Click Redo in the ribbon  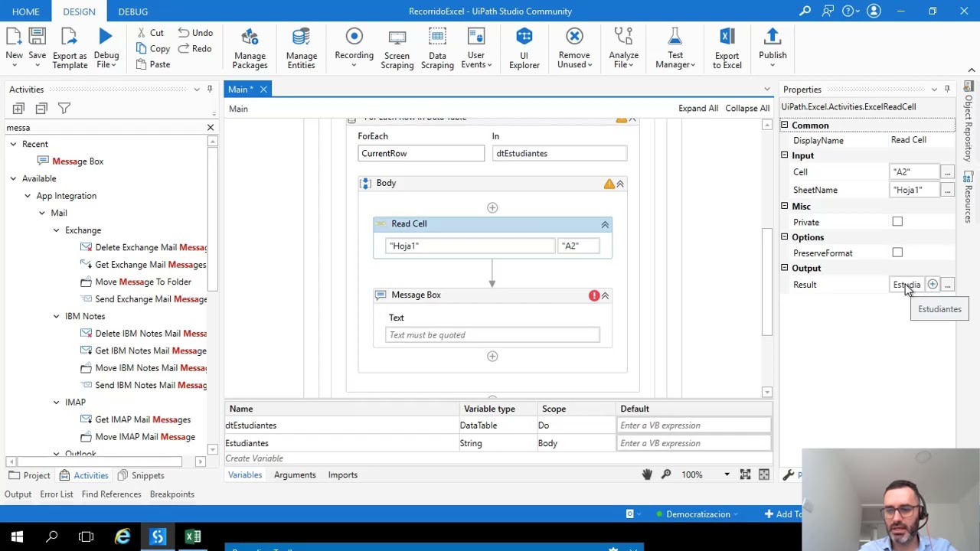(194, 48)
